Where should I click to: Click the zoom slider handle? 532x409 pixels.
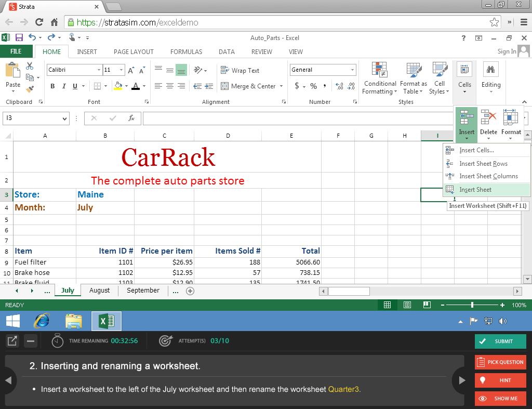pyautogui.click(x=472, y=305)
